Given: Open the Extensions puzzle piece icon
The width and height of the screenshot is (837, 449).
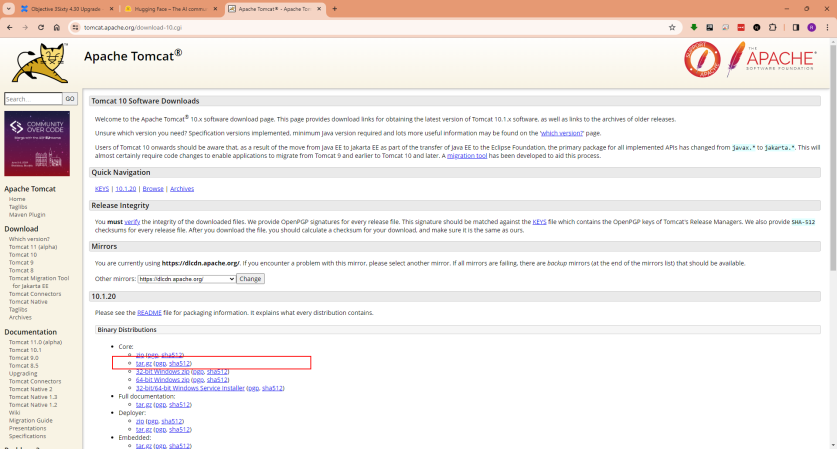Looking at the screenshot, I should pyautogui.click(x=771, y=27).
